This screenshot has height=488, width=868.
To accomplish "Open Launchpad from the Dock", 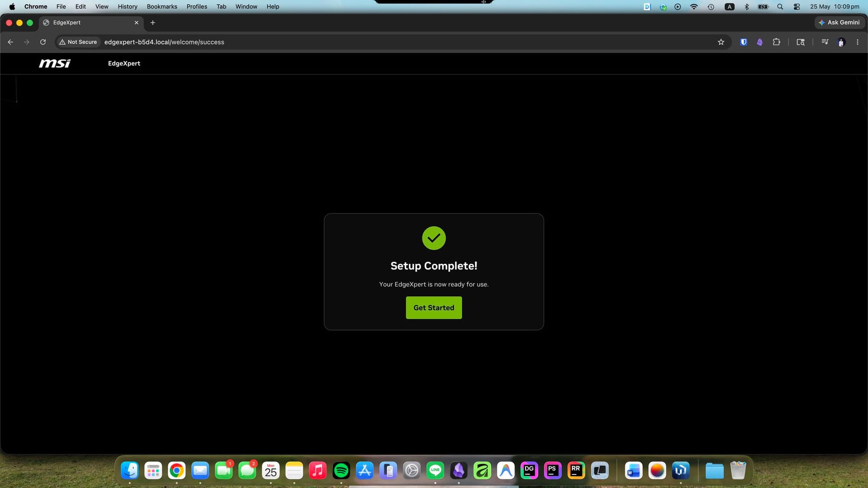I will (153, 470).
